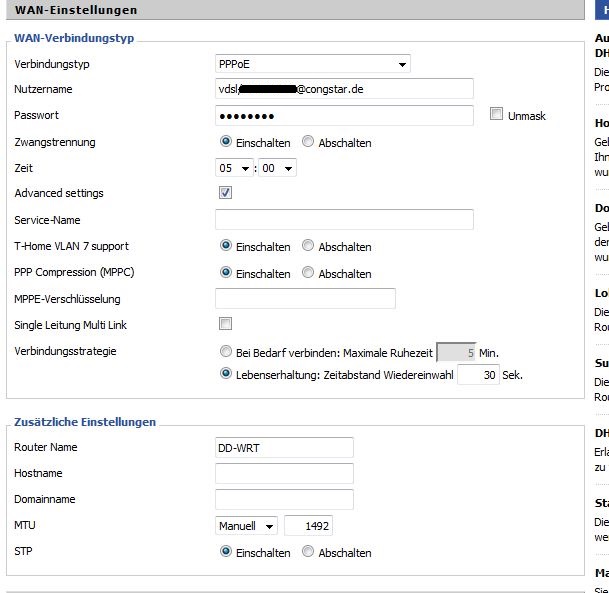Click the Passwort input field

click(344, 115)
